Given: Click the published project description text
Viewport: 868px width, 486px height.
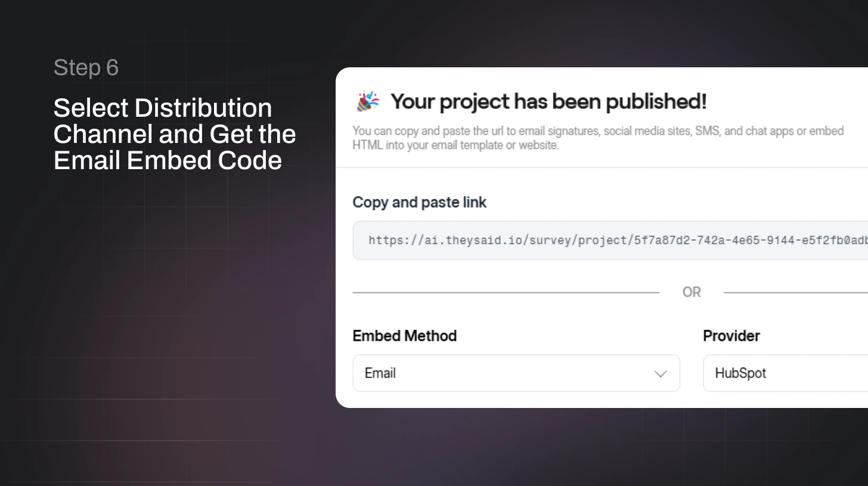Looking at the screenshot, I should click(x=599, y=138).
